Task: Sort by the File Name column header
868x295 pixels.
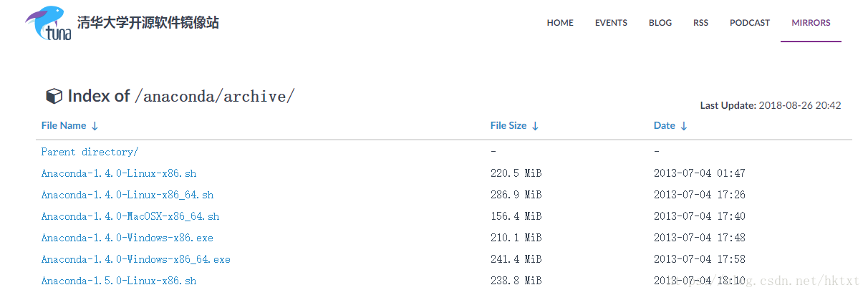Action: pos(63,126)
